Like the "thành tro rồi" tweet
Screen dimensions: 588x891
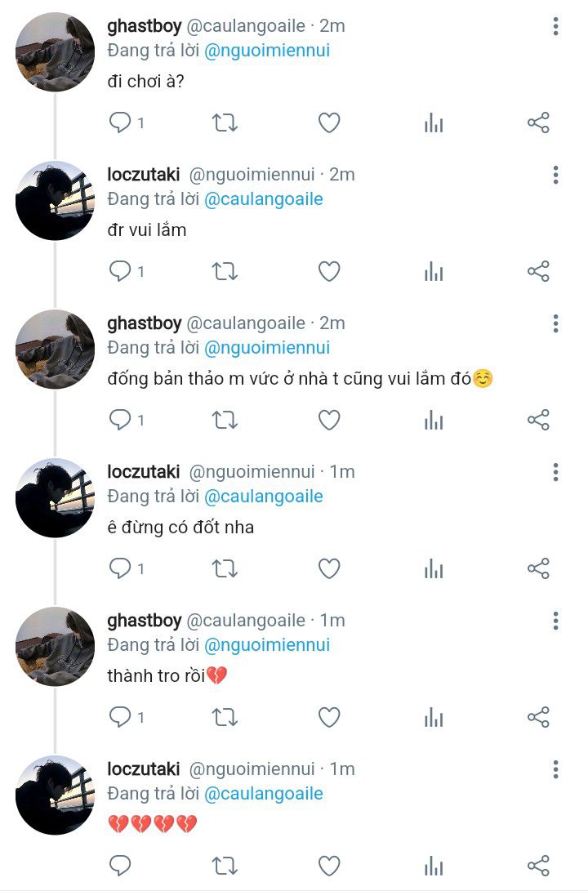329,718
